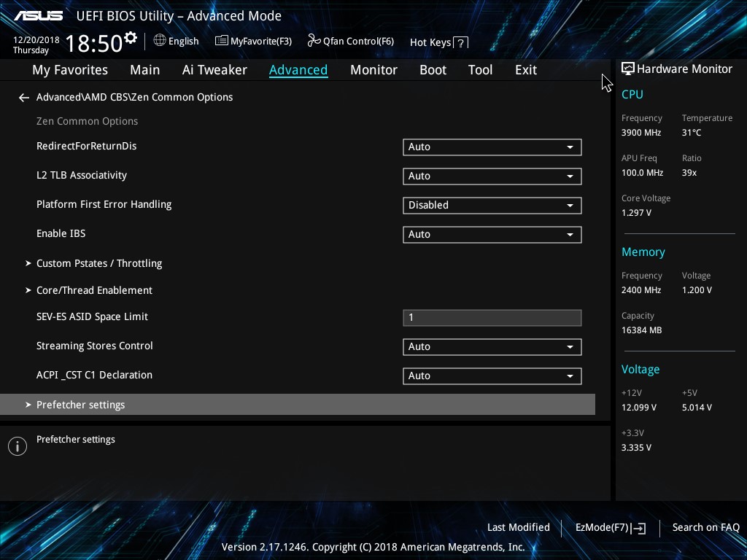This screenshot has width=747, height=560.
Task: Click the Capacity value 16384 MB
Action: [641, 330]
